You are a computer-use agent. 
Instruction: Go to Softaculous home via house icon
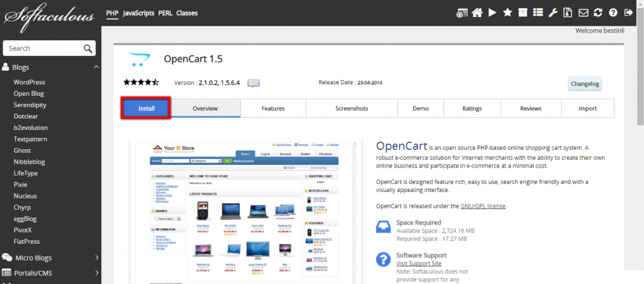tap(477, 13)
